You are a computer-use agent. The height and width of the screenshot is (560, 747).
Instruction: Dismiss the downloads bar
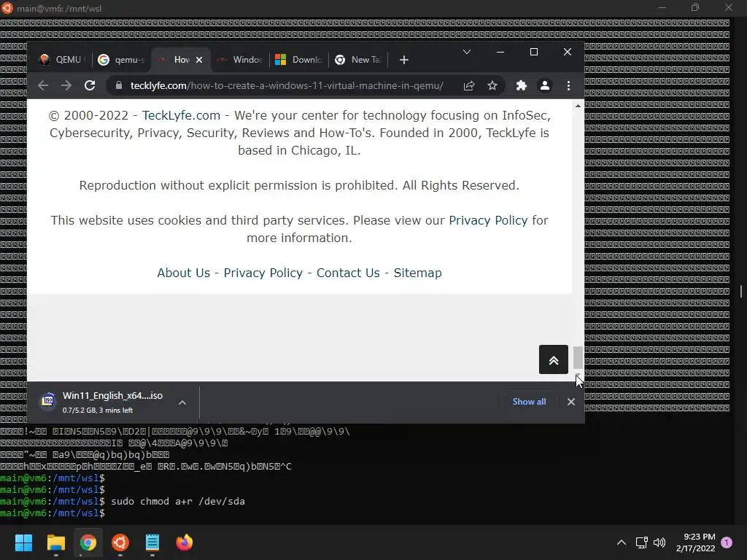[570, 402]
